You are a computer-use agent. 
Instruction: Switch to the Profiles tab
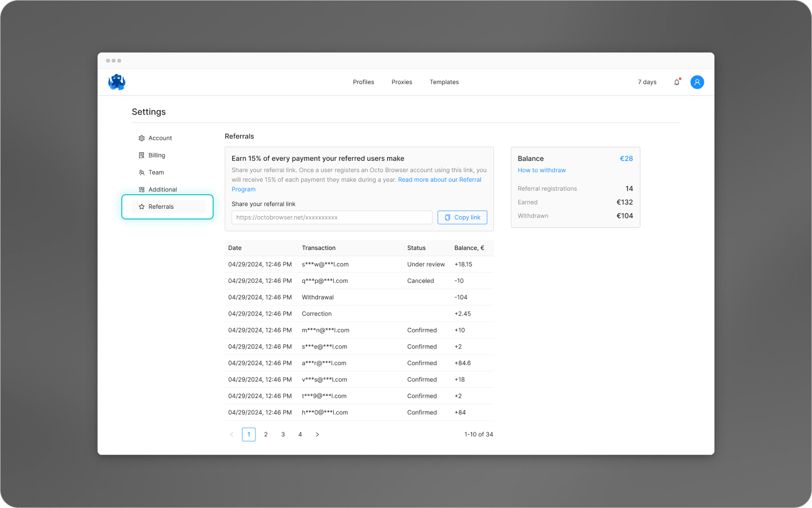(363, 82)
